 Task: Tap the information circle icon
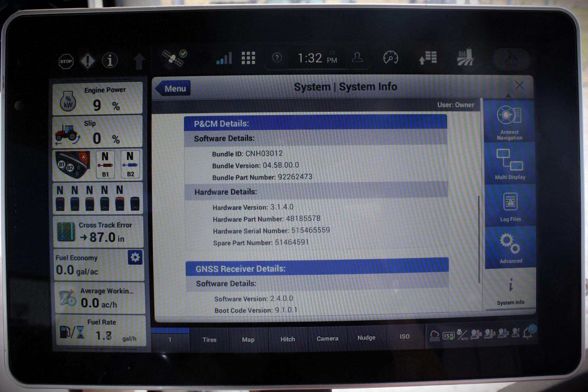coord(110,61)
